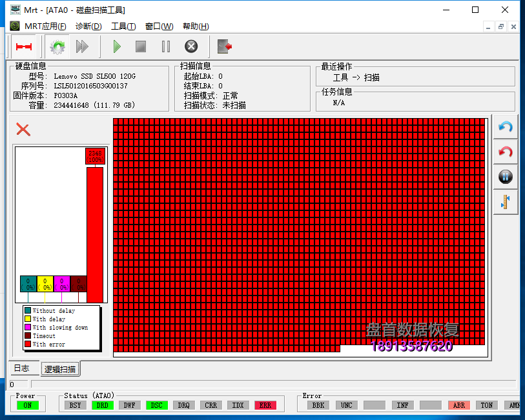
Task: Click the exit door icon in toolbar
Action: tap(225, 46)
